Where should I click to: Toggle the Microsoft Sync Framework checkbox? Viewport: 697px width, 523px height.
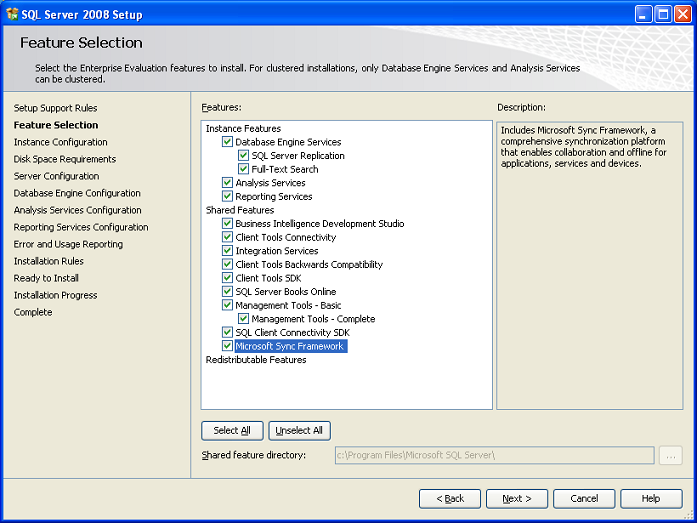(x=227, y=346)
